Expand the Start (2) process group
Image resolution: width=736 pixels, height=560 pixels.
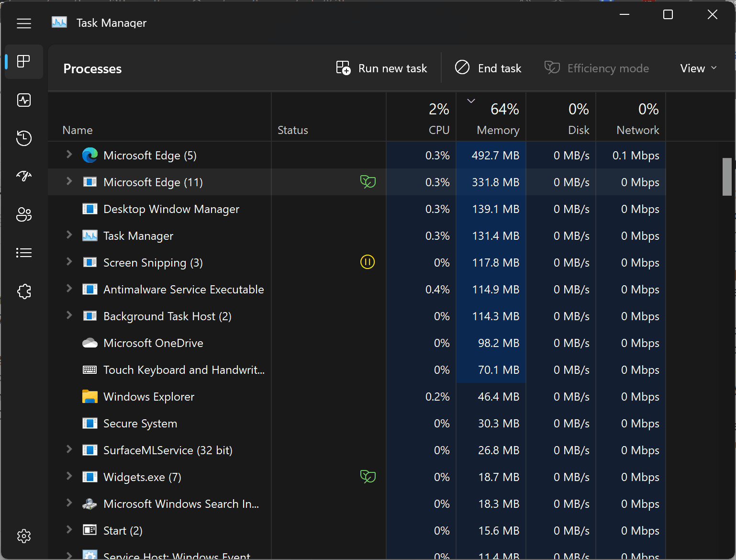tap(69, 529)
